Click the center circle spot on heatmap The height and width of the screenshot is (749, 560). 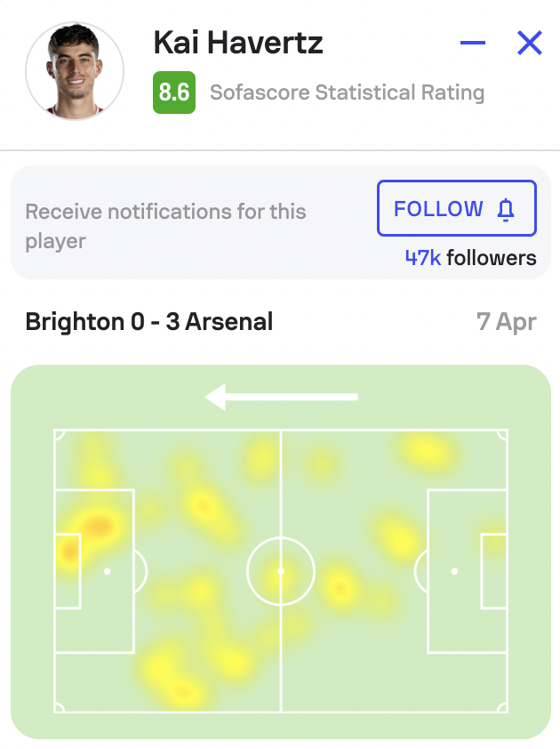(281, 571)
